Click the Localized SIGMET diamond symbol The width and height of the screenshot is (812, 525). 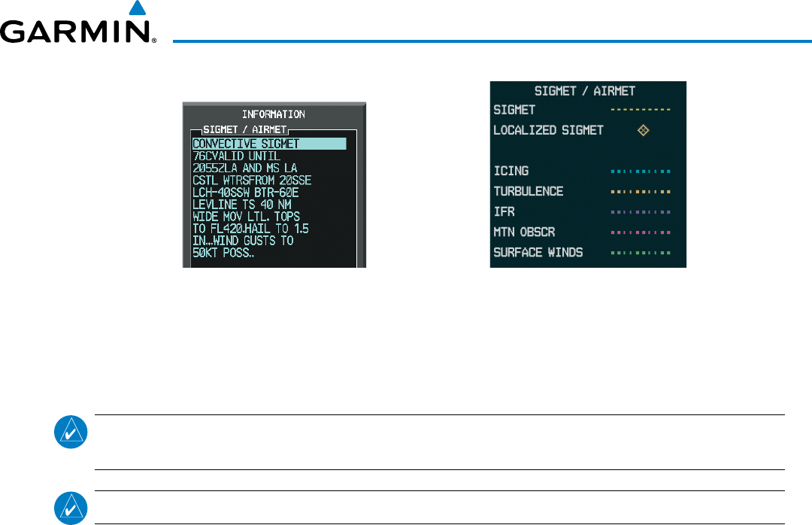click(x=643, y=130)
